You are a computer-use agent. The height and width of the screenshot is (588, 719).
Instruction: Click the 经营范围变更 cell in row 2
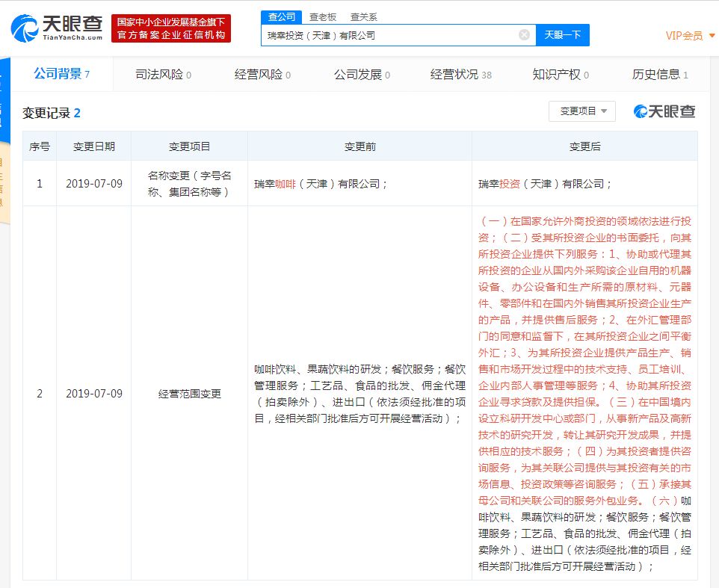click(x=189, y=394)
